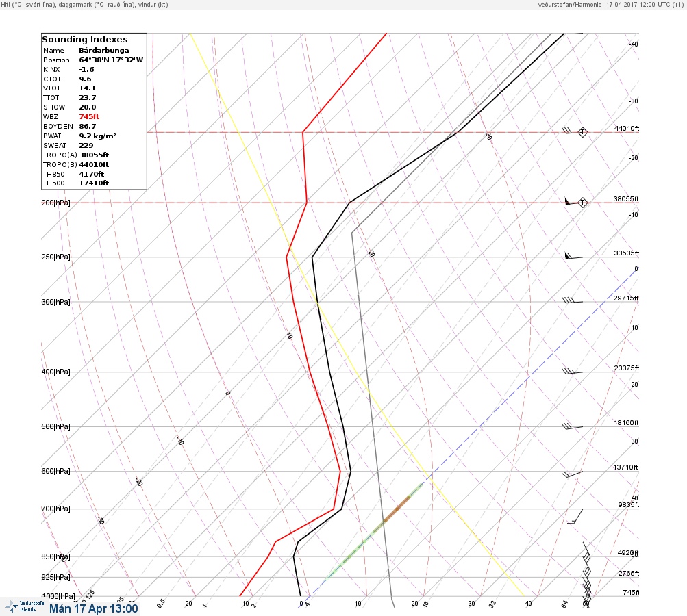Viewport: 687px width, 616px height.
Task: Click the red WBZ value 745ft in table
Action: pos(89,116)
